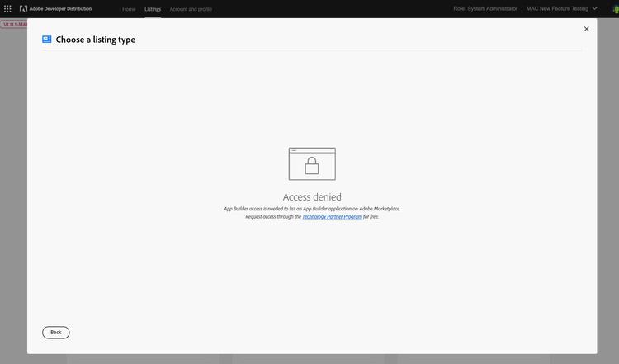Open the Technology Partner Program link
Viewport: 619px width, 364px height.
coord(332,217)
